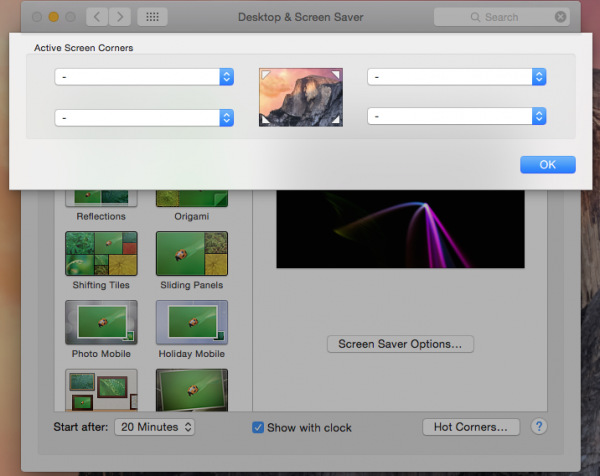Open the top-left screen corner dropdown
The width and height of the screenshot is (600, 476).
(x=144, y=77)
